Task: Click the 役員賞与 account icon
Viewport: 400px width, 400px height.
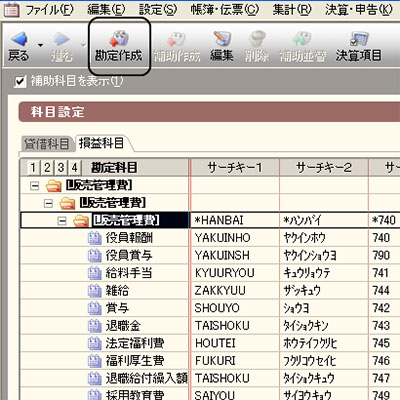Action: (x=95, y=256)
